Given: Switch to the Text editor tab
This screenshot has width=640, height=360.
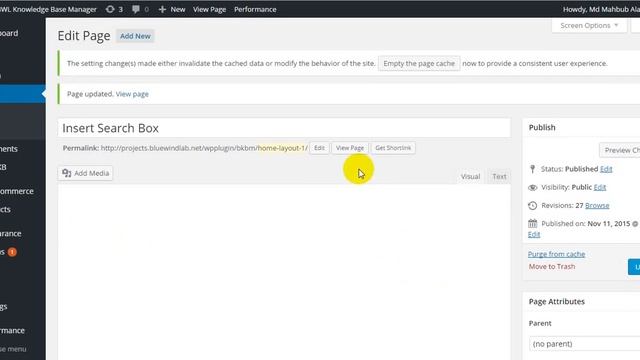Looking at the screenshot, I should click(499, 176).
